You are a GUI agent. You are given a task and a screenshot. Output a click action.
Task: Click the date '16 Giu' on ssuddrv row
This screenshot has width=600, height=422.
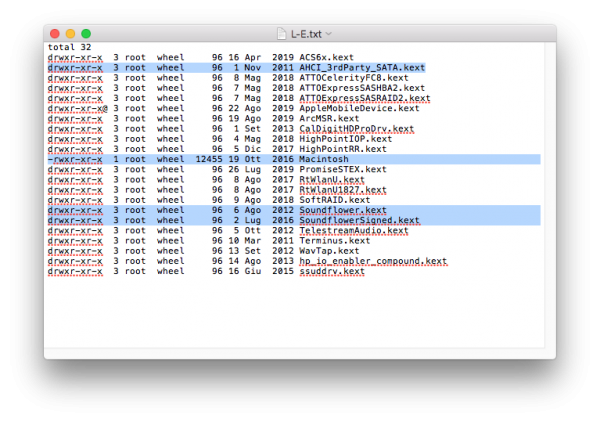245,271
